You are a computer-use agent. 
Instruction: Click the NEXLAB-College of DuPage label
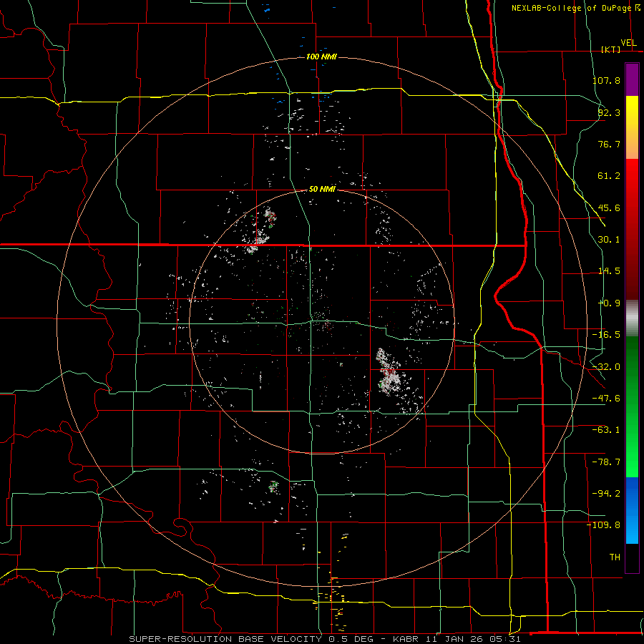click(x=571, y=8)
